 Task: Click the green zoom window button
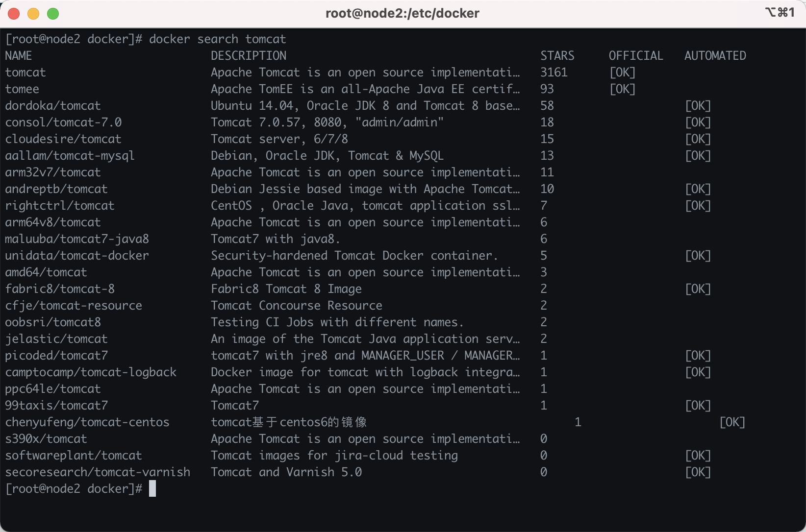click(53, 14)
